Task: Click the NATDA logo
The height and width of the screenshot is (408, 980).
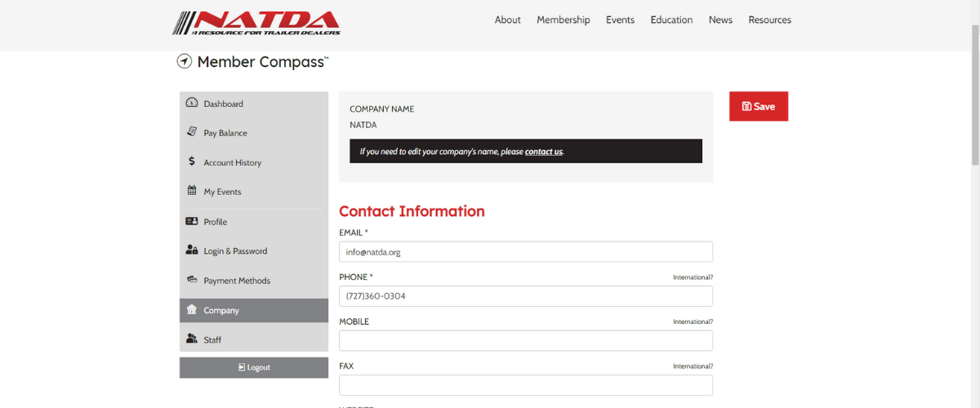Action: click(256, 22)
